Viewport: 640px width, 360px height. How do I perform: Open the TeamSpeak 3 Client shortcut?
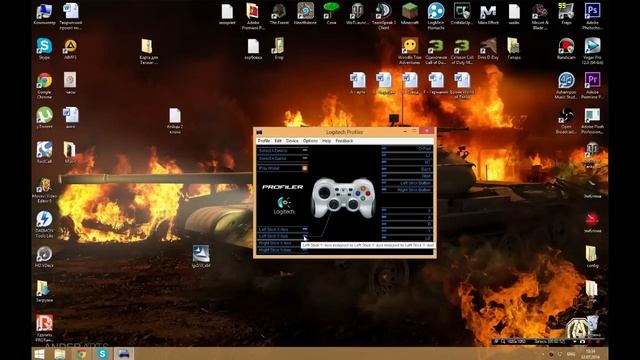(384, 16)
